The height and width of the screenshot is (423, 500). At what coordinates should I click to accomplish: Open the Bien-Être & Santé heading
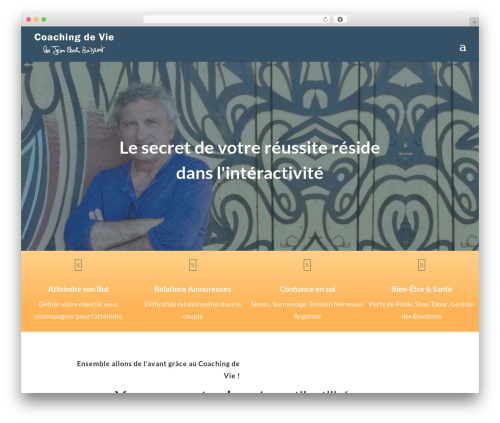(x=422, y=289)
